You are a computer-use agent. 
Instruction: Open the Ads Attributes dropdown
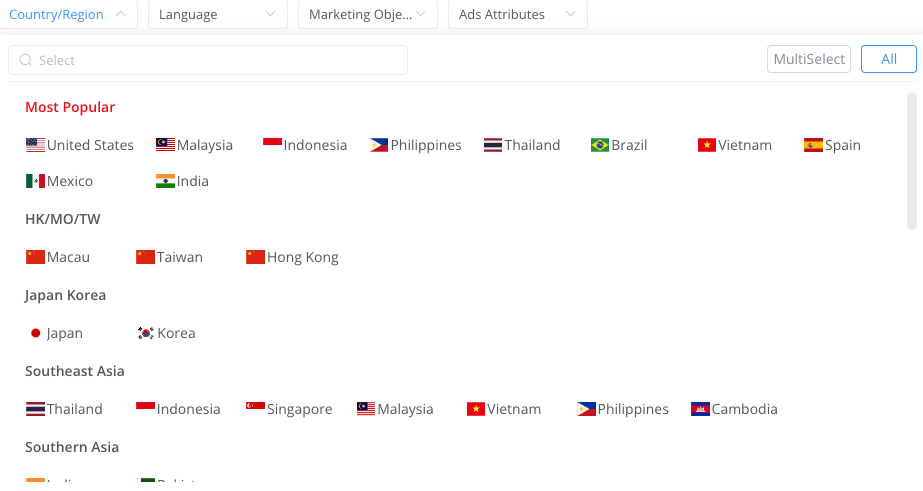tap(517, 15)
